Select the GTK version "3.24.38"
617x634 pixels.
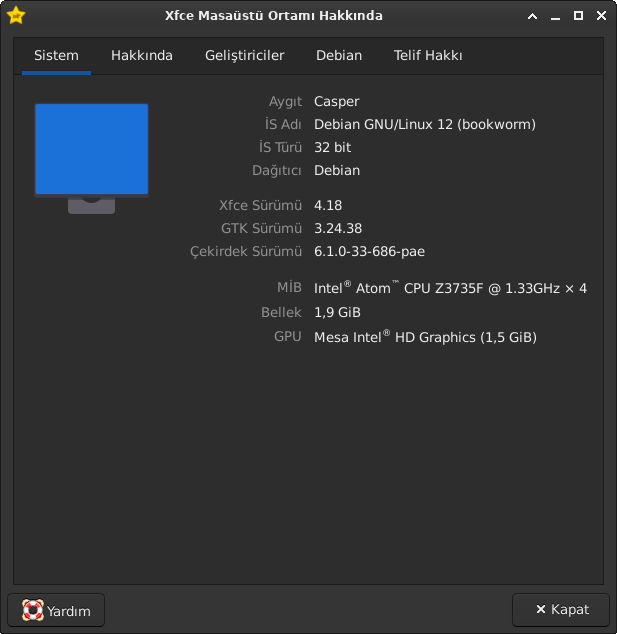tap(338, 228)
